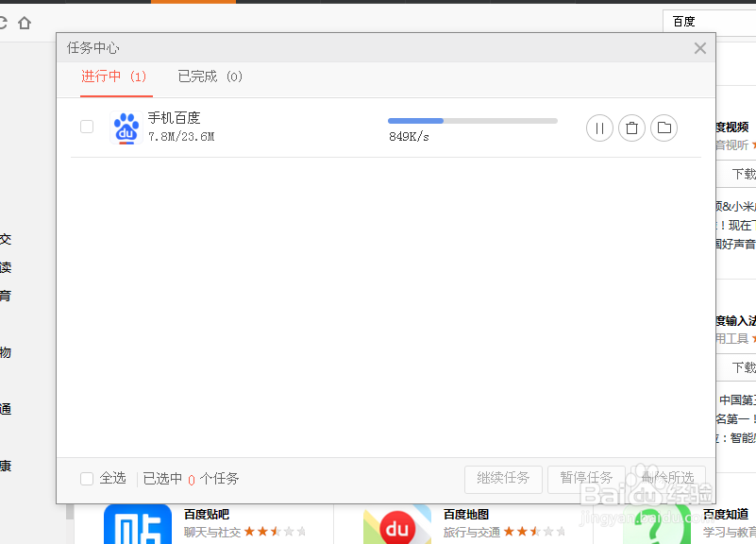Click the 删除所选 button
Image resolution: width=756 pixels, height=544 pixels.
pyautogui.click(x=668, y=480)
